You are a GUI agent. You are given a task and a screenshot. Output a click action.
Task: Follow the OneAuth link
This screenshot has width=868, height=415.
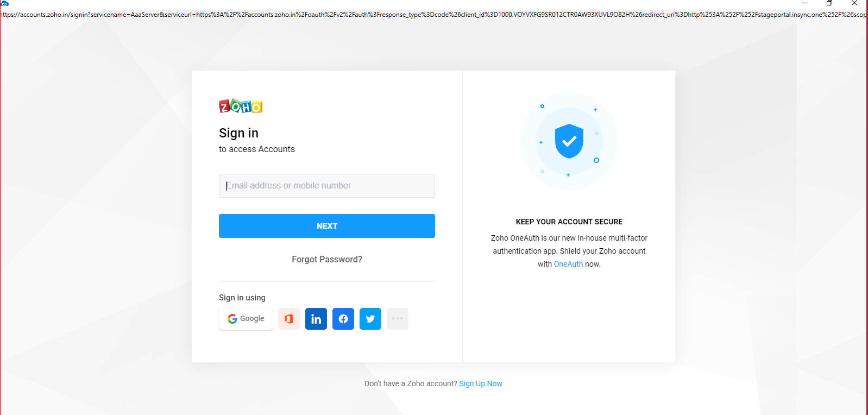point(568,264)
